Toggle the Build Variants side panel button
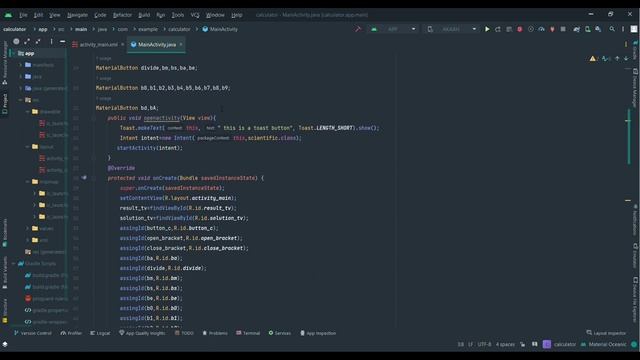The height and width of the screenshot is (360, 640). pos(5,273)
